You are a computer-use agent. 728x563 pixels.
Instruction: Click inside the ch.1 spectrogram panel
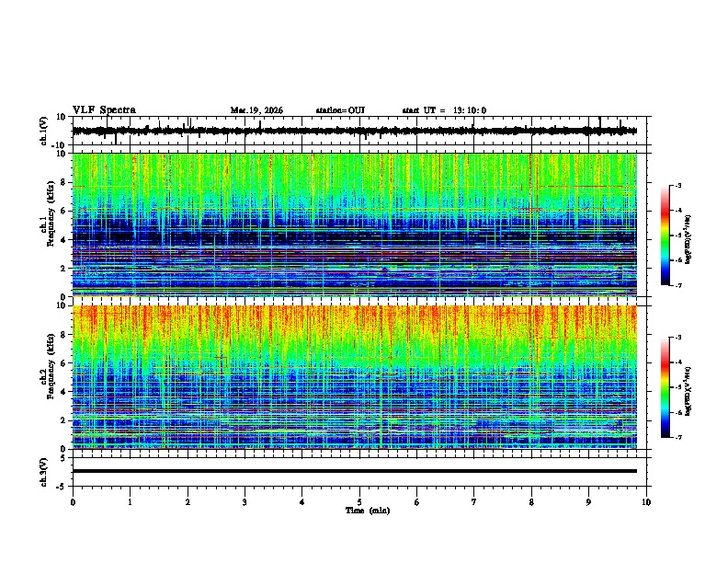[x=355, y=224]
